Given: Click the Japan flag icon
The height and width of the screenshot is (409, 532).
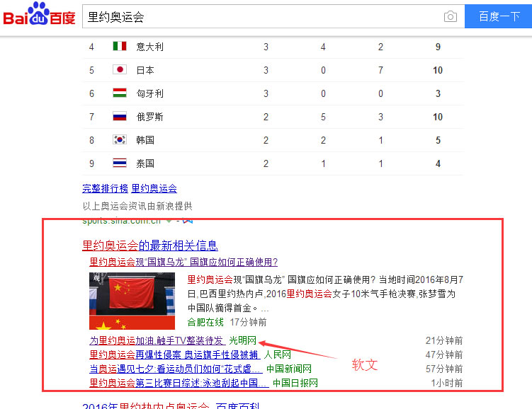Looking at the screenshot, I should click(x=120, y=69).
